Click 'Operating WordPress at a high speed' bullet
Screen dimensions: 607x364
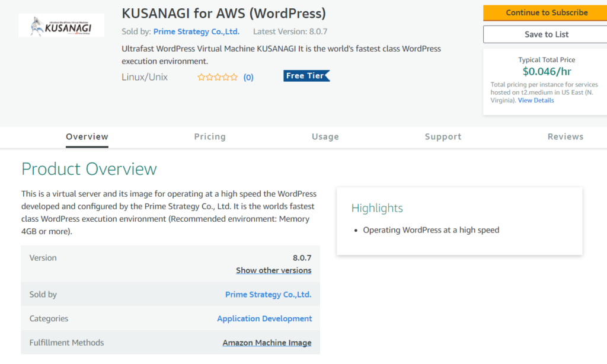tap(431, 230)
